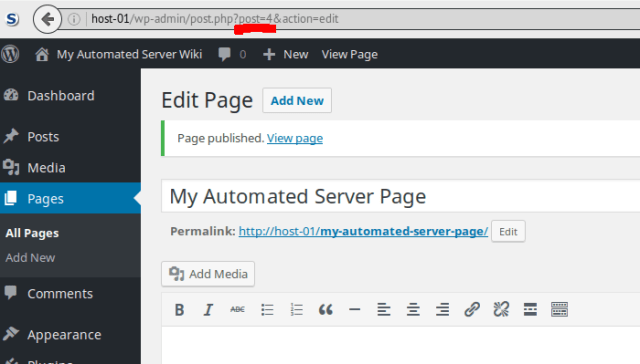Click the blue S browser extension icon
This screenshot has width=640, height=364.
tap(12, 19)
